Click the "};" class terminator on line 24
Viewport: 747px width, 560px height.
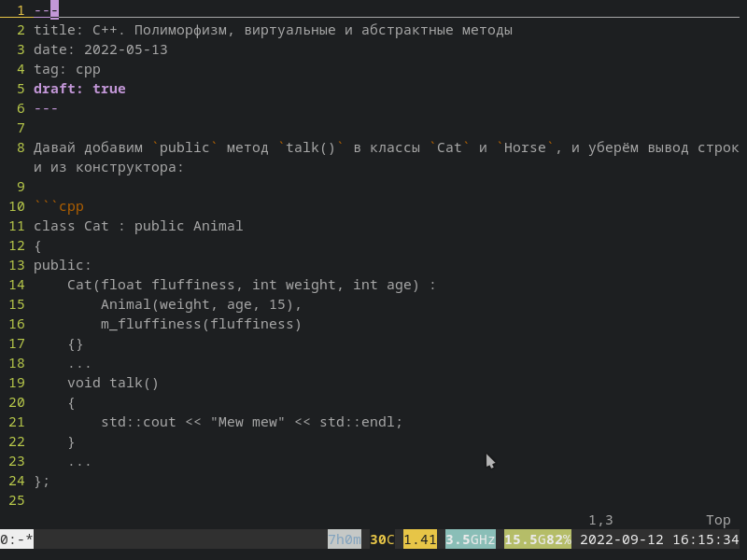pos(41,481)
